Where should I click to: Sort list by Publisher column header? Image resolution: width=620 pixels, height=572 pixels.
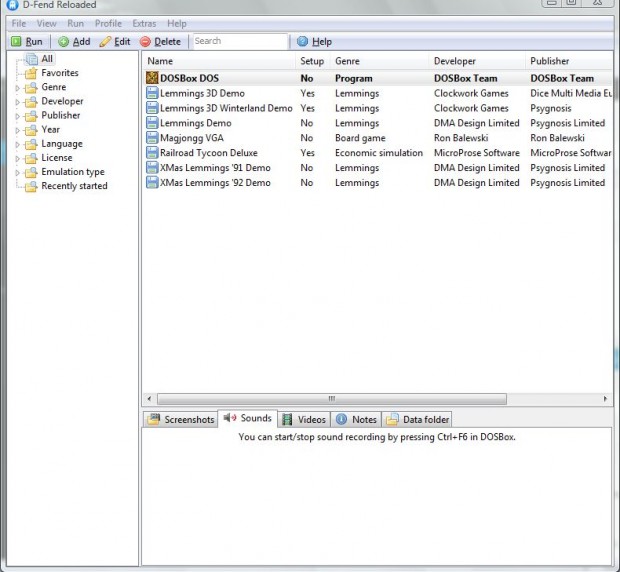coord(569,61)
